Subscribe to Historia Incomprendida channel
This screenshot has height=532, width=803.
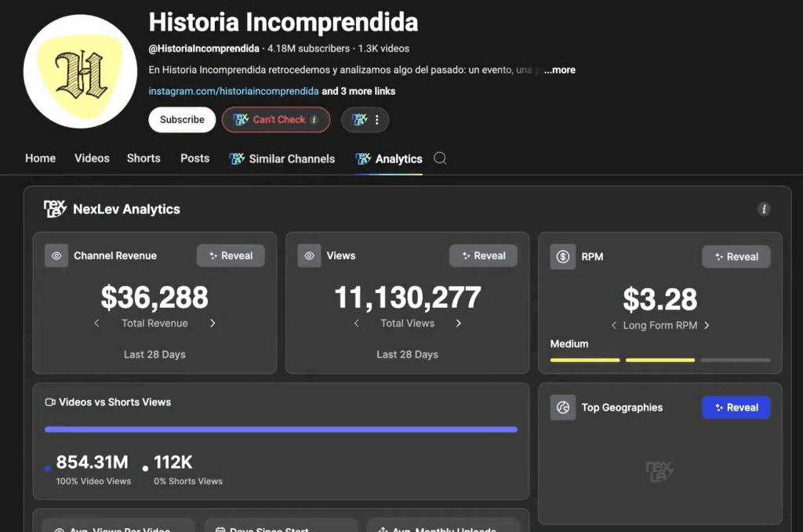click(182, 120)
